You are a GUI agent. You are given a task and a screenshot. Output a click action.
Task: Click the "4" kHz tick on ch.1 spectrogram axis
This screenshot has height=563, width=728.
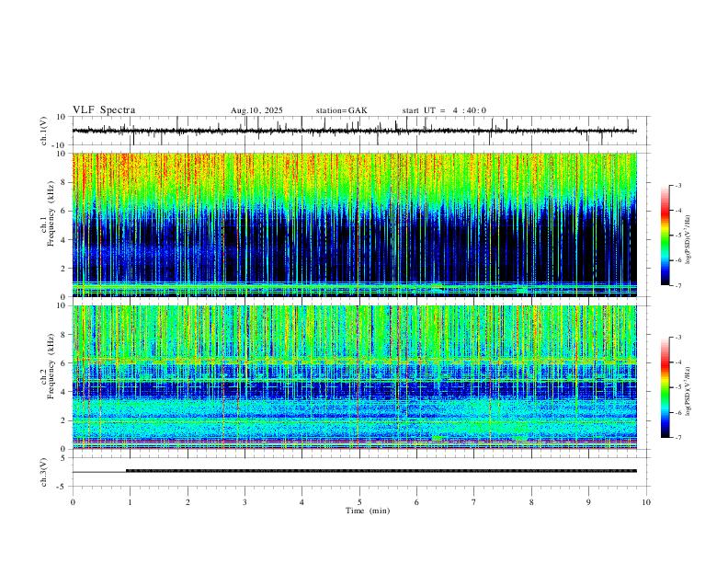tap(64, 240)
